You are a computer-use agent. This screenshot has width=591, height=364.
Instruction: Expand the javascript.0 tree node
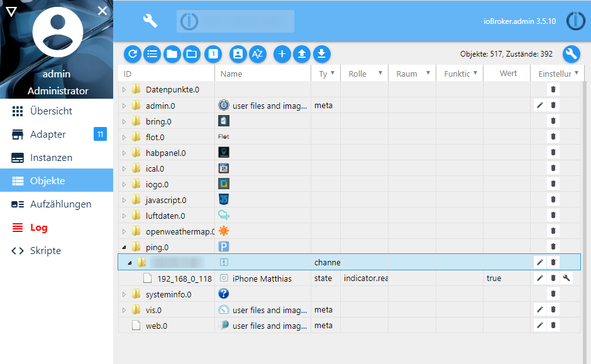[124, 200]
